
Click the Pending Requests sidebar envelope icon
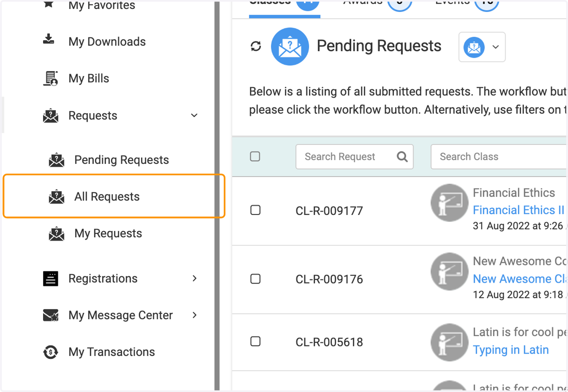click(x=57, y=160)
